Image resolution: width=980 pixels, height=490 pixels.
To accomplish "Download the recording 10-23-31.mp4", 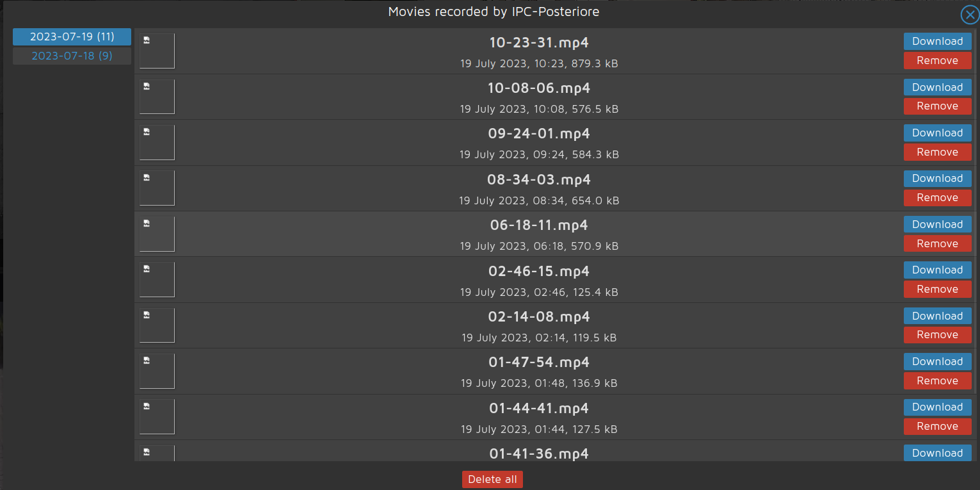I will pyautogui.click(x=937, y=41).
